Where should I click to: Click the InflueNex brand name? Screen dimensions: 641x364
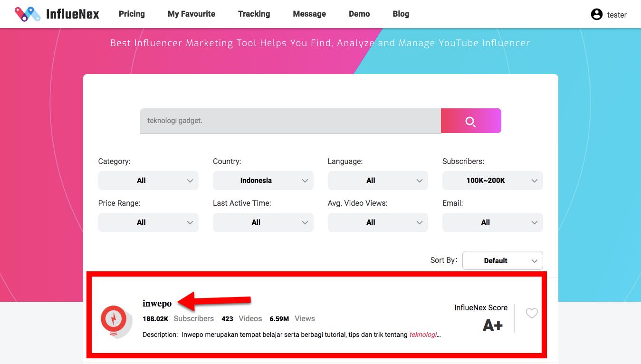[x=73, y=14]
